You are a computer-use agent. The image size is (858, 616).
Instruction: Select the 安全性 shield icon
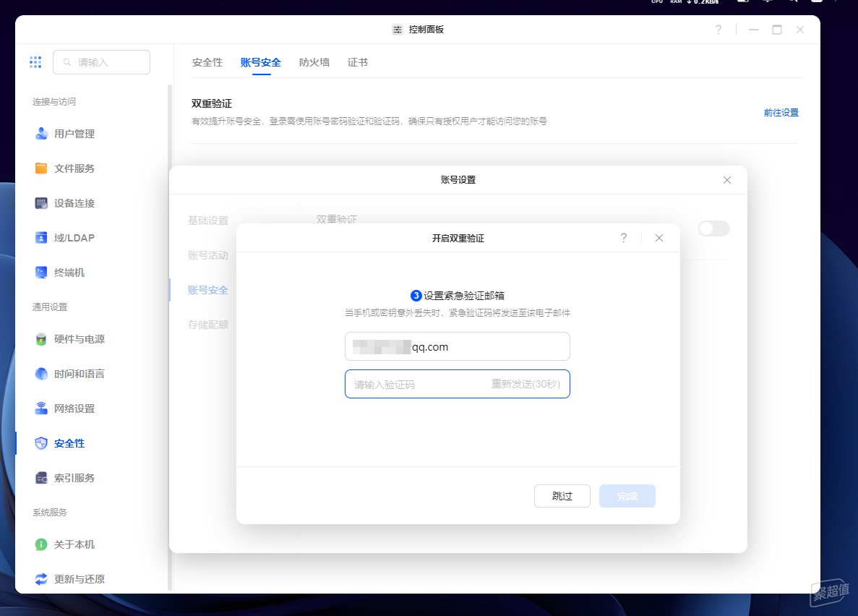click(x=41, y=443)
